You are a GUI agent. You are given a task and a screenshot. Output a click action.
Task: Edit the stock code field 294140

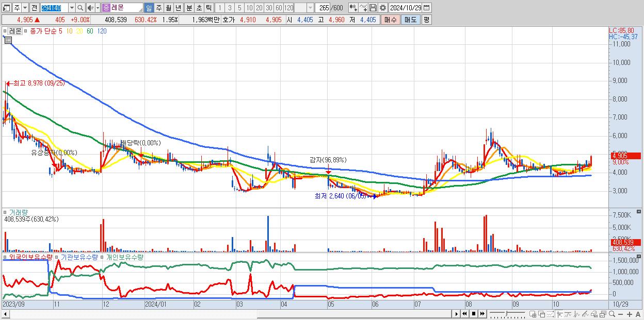click(54, 8)
